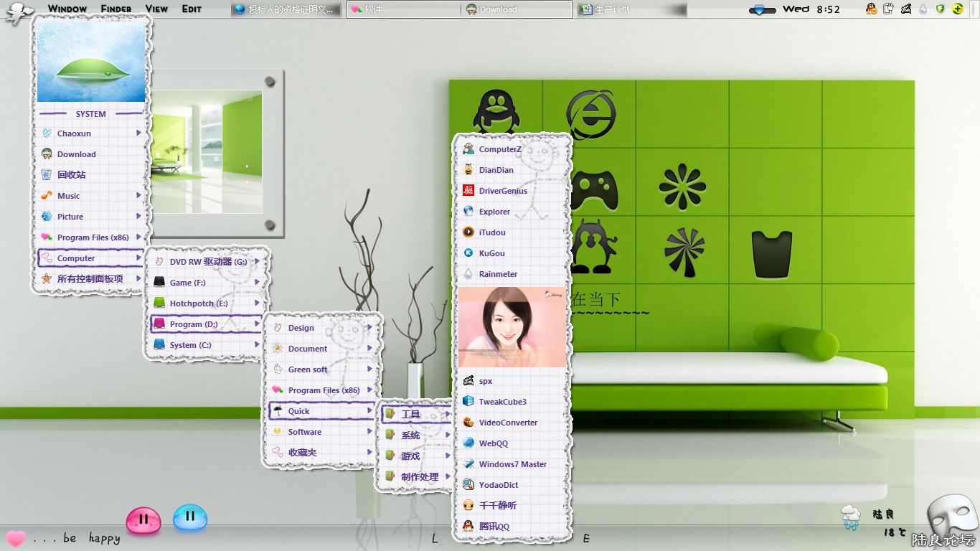Launch Rainmeter from the tools menu
This screenshot has width=980, height=551.
point(512,274)
